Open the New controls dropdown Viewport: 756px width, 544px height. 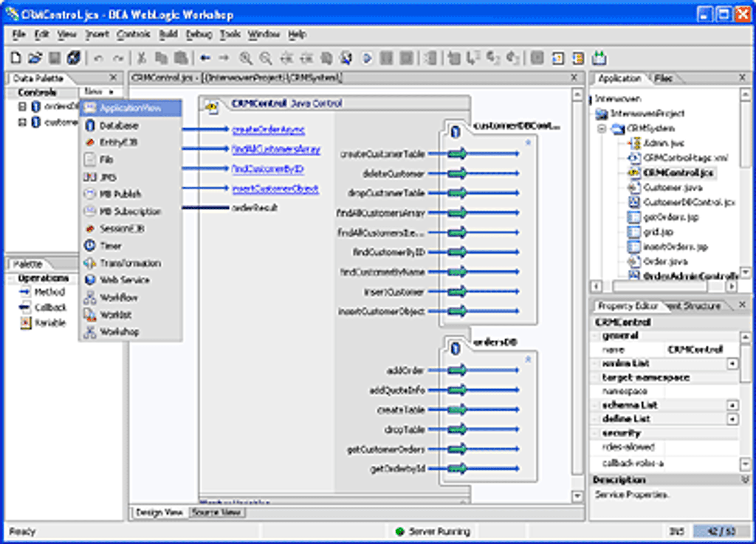pyautogui.click(x=99, y=92)
